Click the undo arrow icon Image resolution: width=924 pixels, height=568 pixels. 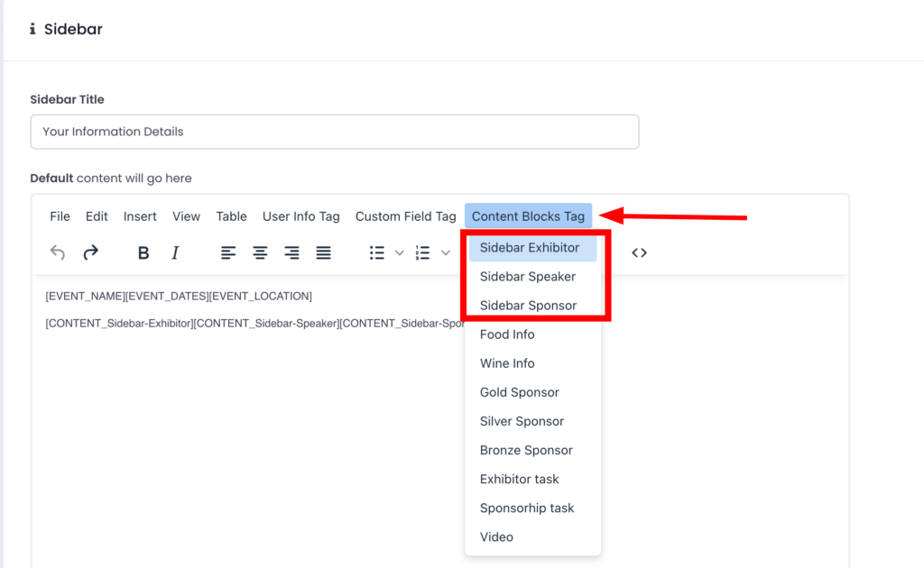click(58, 253)
